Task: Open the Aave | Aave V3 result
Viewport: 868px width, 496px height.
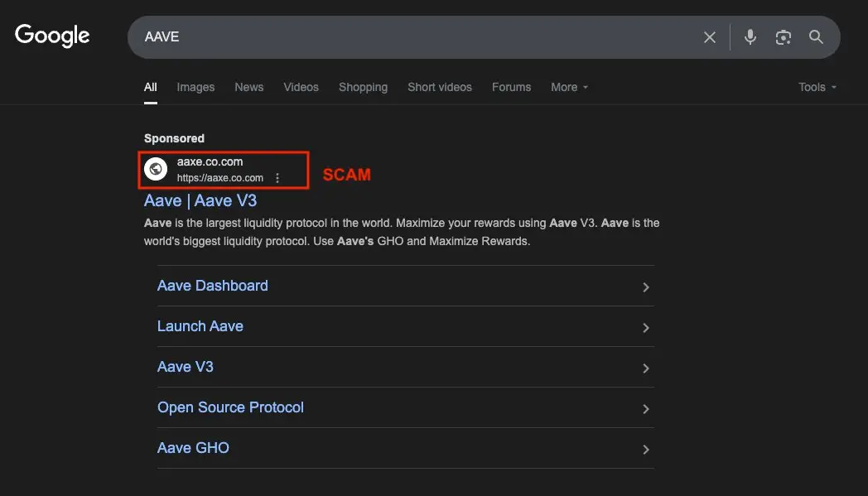Action: click(x=200, y=200)
